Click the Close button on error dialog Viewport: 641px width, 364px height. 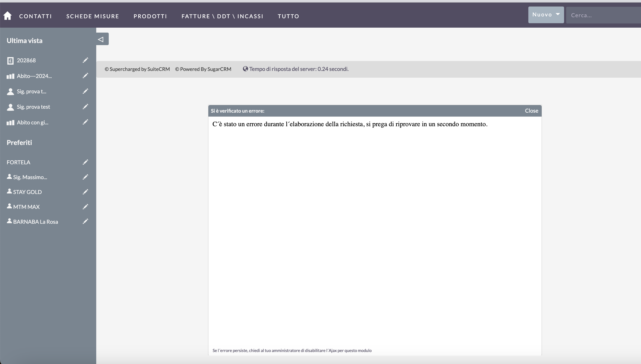(532, 111)
